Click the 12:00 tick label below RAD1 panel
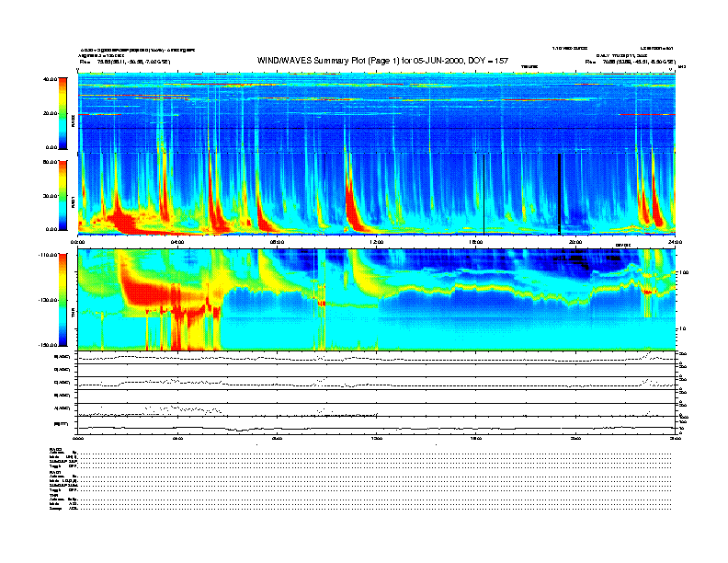Viewport: 728px width, 563px height. [377, 242]
